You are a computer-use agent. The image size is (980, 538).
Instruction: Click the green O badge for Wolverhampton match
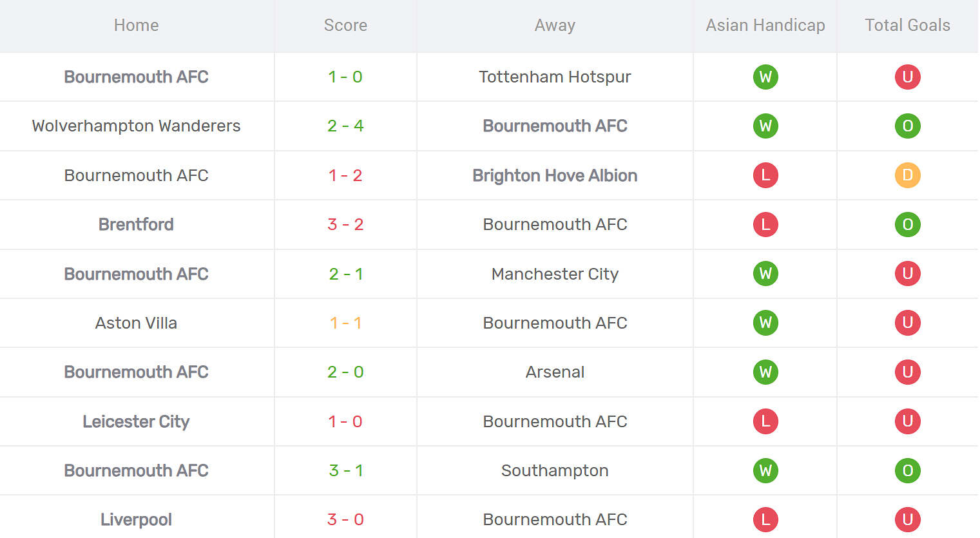tap(907, 126)
